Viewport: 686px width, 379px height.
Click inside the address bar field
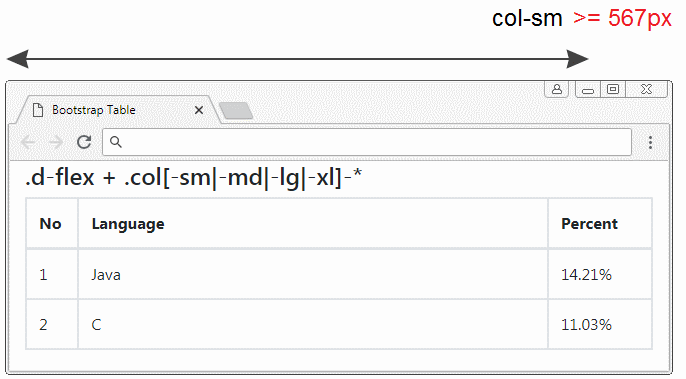point(367,142)
